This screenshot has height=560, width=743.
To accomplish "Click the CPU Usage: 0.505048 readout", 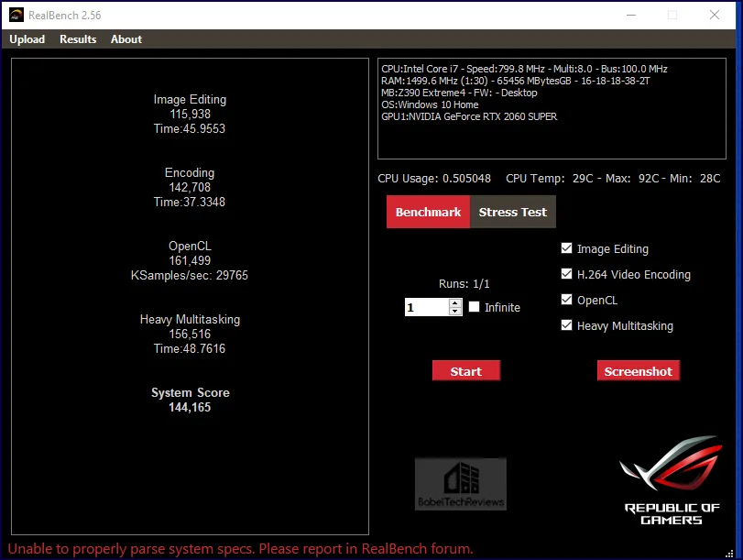I will [x=434, y=179].
